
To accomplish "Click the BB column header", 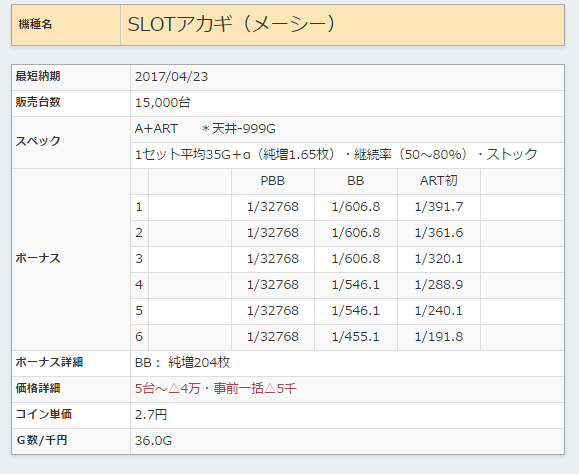I will point(356,181).
